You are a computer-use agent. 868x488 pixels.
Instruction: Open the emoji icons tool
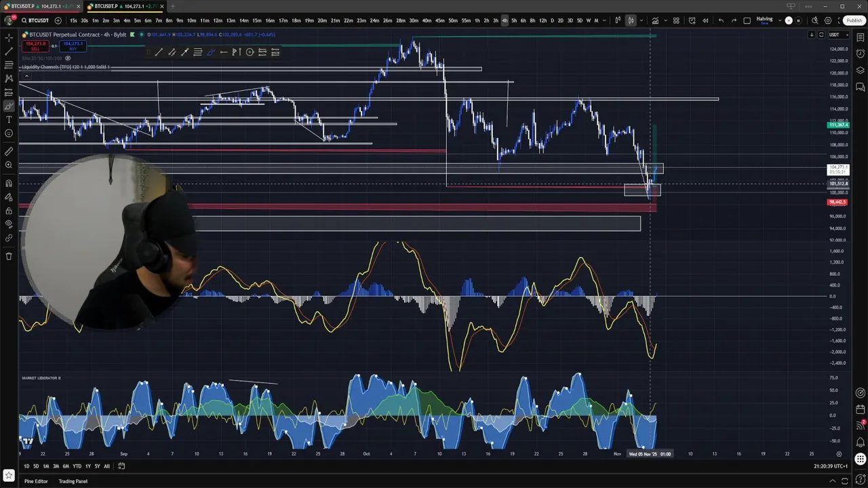click(x=9, y=134)
